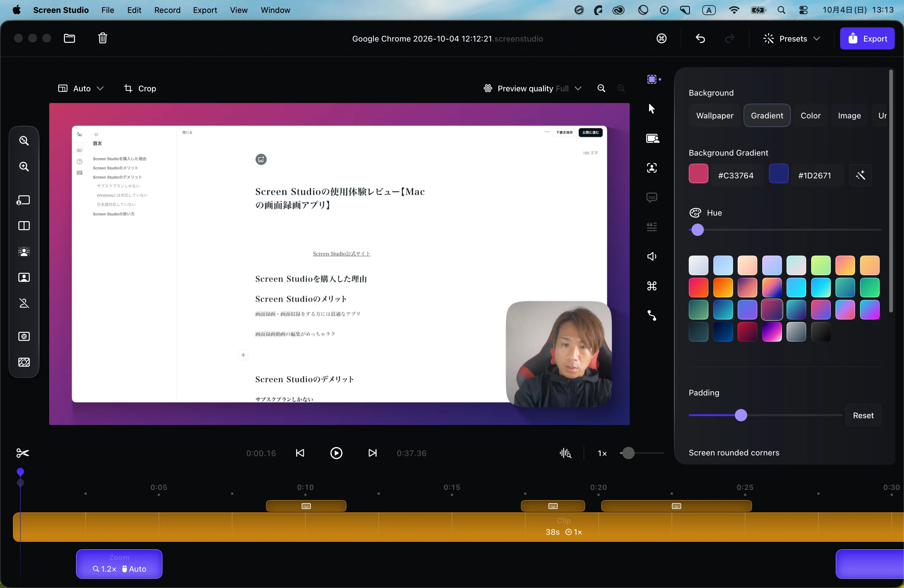This screenshot has width=904, height=588.
Task: Click the Hue slider handle
Action: (x=697, y=230)
